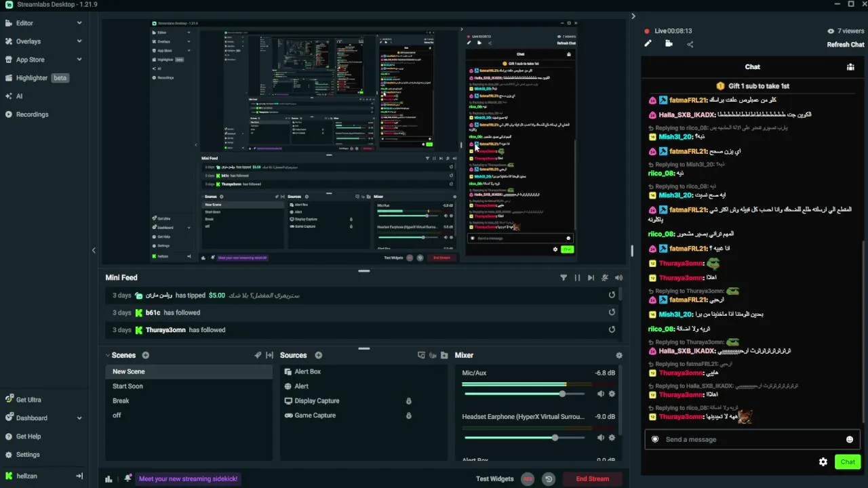Toggle the Mini Feed speaker volume icon
Screen dimensions: 868x488
(618, 278)
